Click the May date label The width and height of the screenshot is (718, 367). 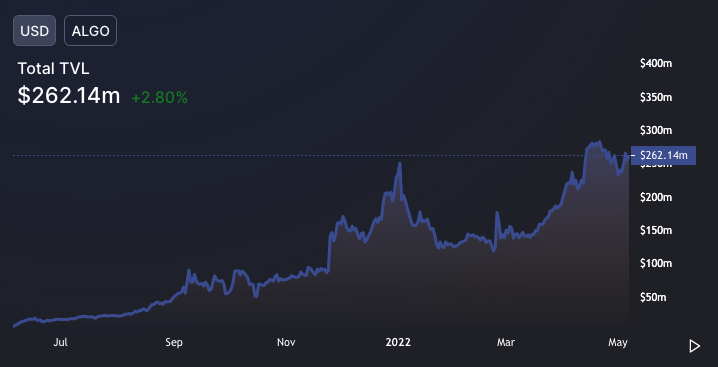pos(618,342)
